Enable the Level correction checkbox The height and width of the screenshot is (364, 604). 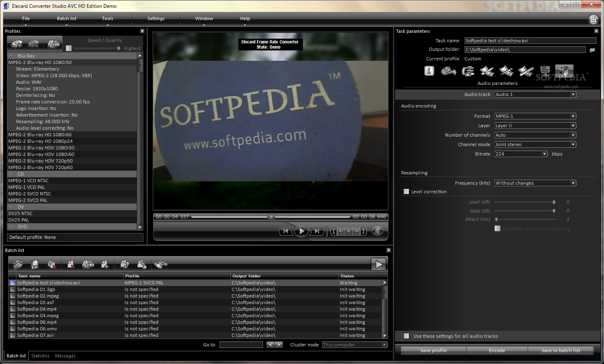[406, 192]
